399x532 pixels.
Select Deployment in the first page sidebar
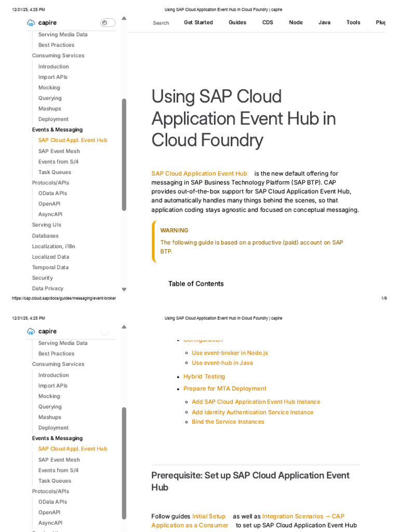point(54,119)
